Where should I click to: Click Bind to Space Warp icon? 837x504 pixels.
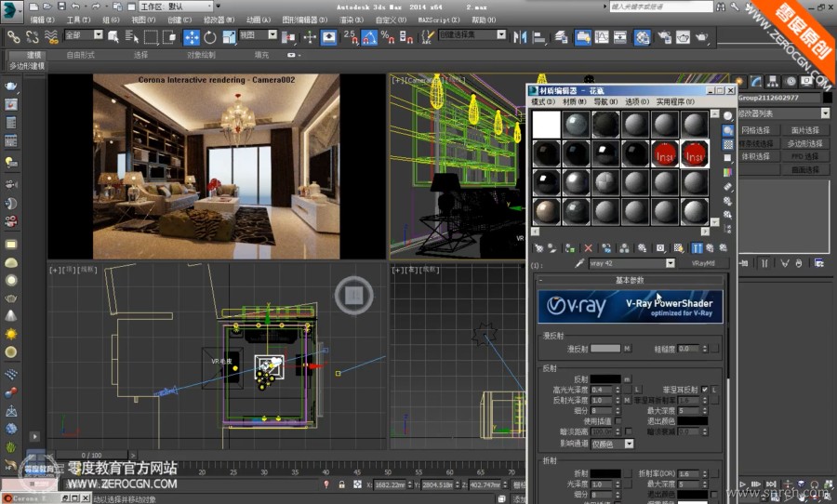[x=51, y=37]
